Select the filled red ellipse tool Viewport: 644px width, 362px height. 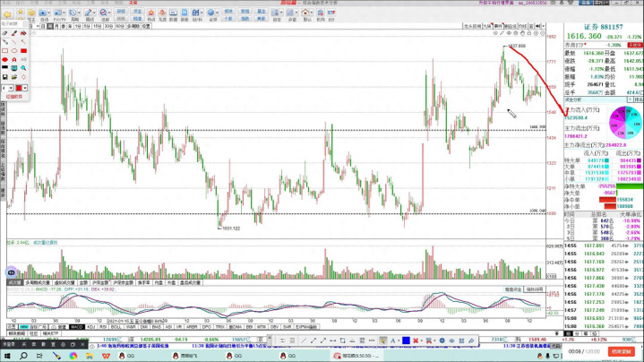click(x=5, y=59)
